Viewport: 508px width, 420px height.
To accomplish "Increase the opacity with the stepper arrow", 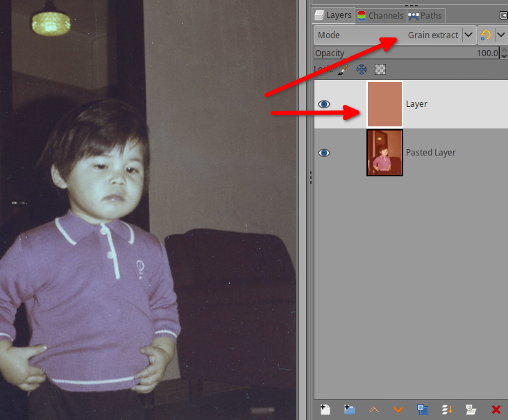I will [x=504, y=50].
